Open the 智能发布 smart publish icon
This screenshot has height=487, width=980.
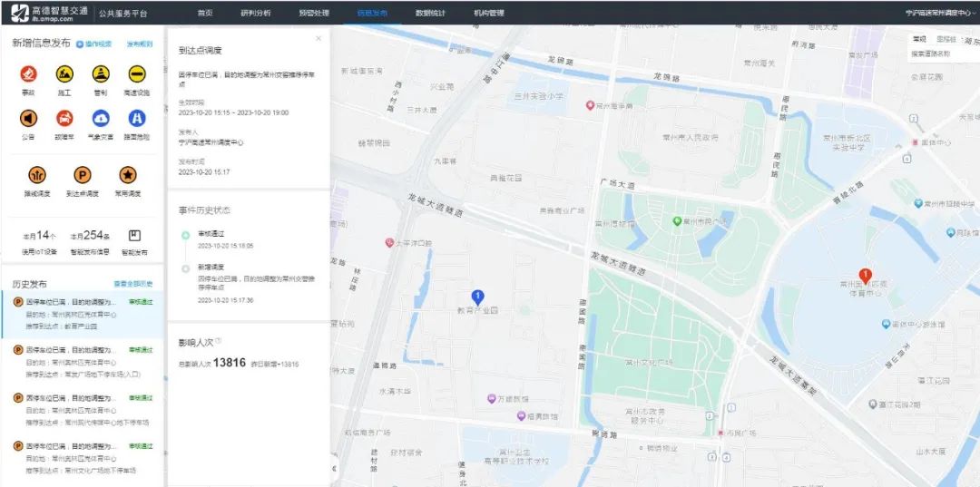pos(134,236)
